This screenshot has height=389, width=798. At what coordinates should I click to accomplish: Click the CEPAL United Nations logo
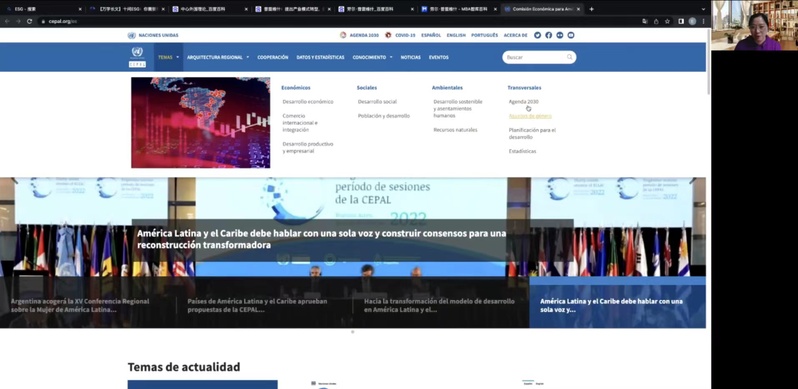pyautogui.click(x=137, y=57)
